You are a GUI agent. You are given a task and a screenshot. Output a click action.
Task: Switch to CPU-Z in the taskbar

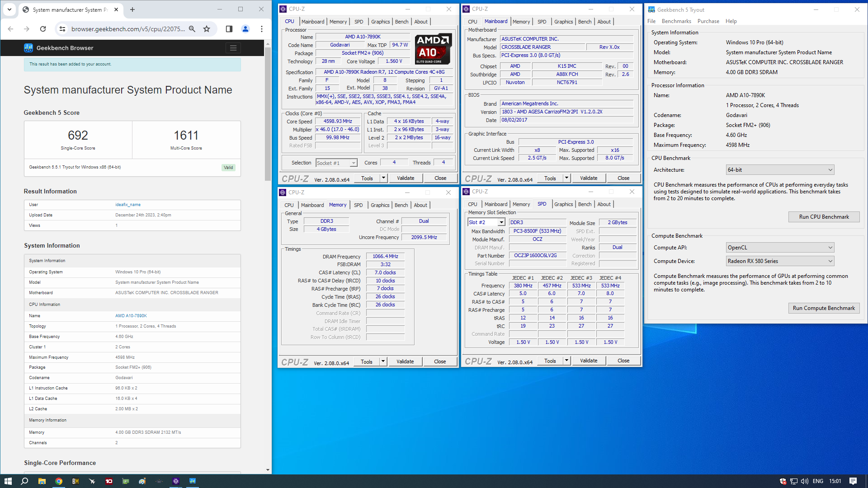[x=176, y=481]
